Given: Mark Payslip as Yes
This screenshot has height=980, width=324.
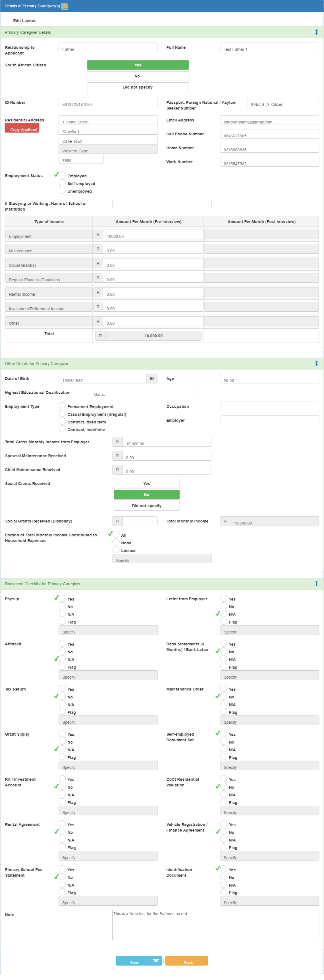Looking at the screenshot, I should [62, 598].
